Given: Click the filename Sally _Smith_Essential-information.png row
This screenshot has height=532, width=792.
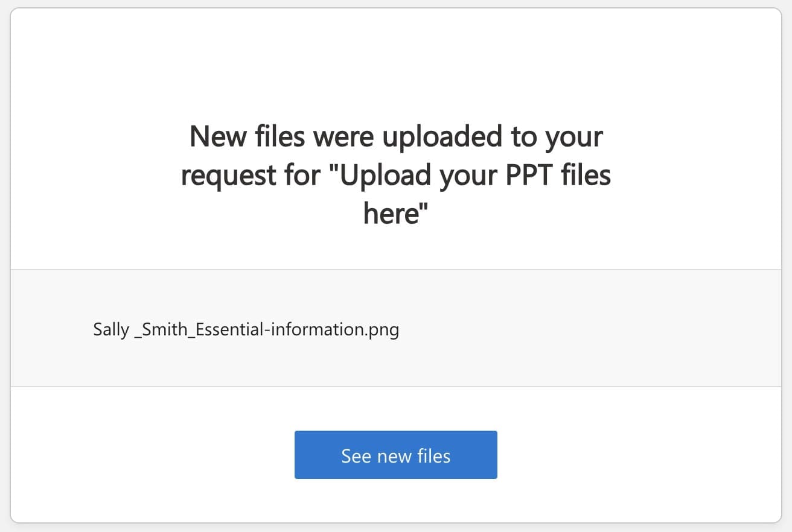Looking at the screenshot, I should pyautogui.click(x=246, y=329).
